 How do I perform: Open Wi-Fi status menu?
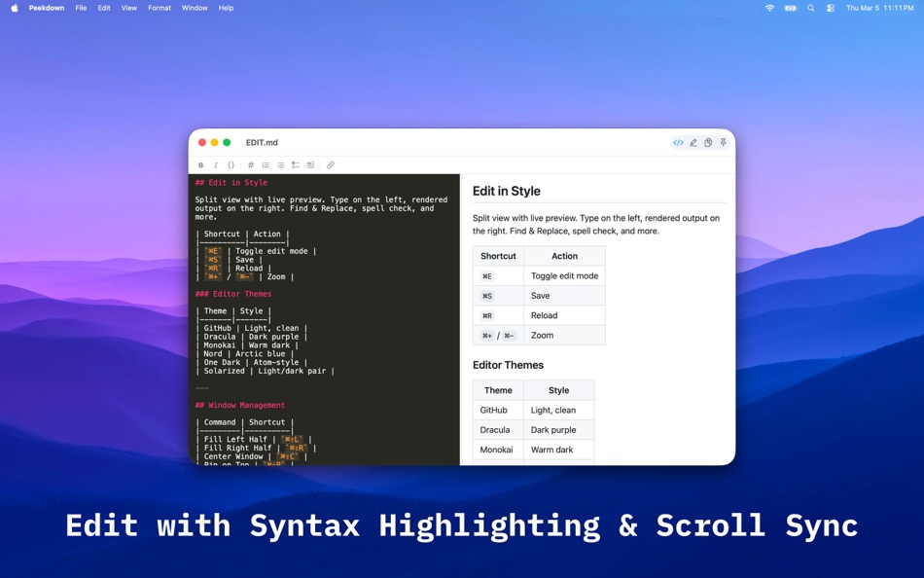pos(769,8)
